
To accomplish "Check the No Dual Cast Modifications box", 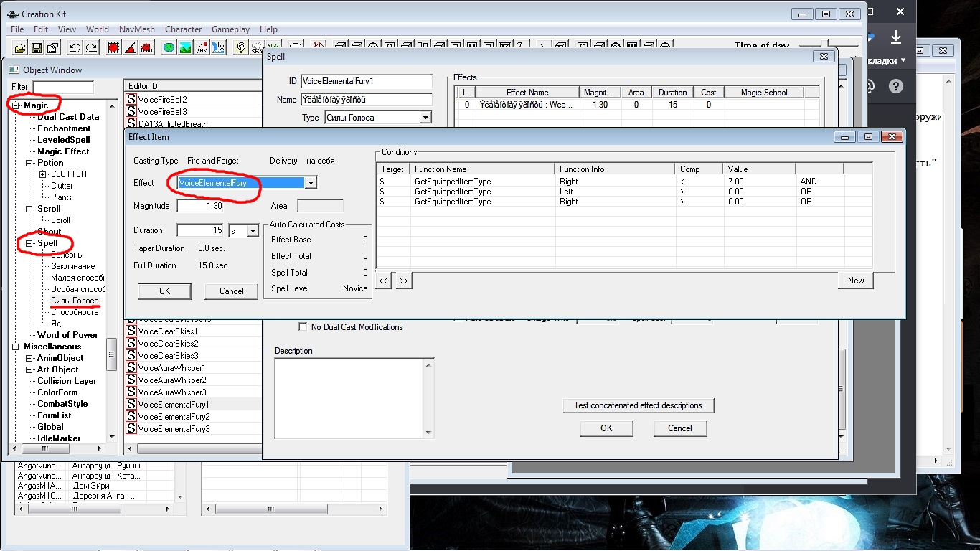I will [303, 327].
